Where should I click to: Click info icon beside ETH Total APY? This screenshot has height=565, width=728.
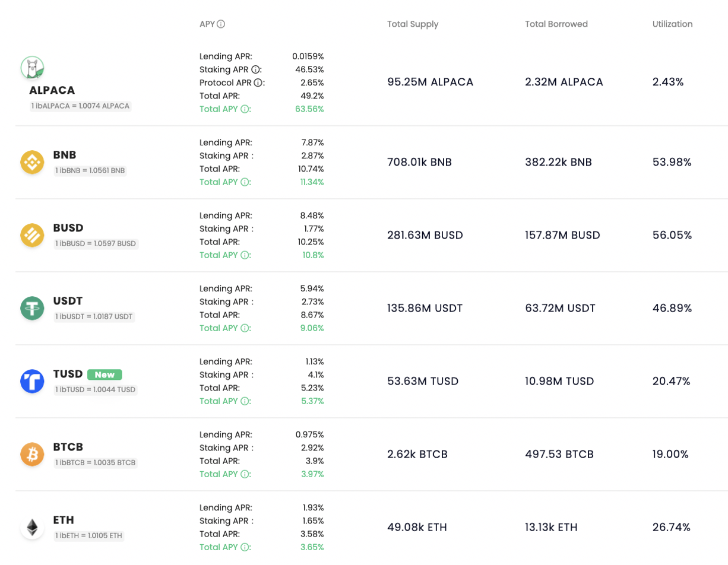(245, 547)
